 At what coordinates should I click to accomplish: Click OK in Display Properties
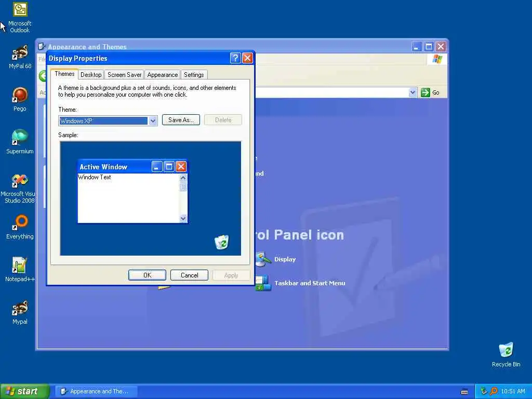tap(147, 275)
